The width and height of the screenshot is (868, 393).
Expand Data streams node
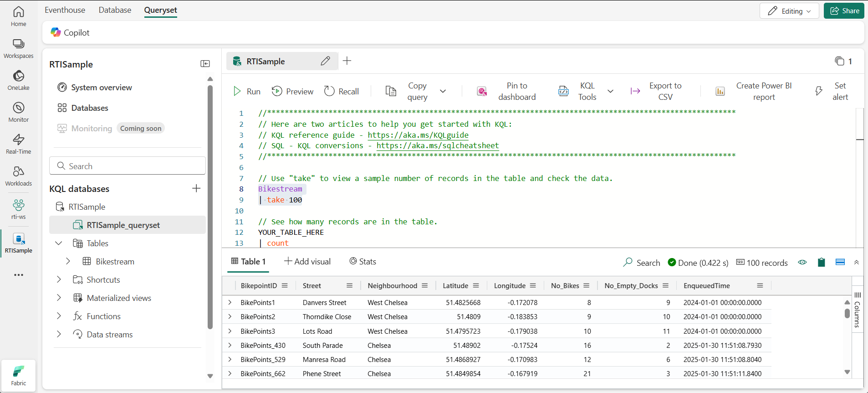click(x=59, y=334)
